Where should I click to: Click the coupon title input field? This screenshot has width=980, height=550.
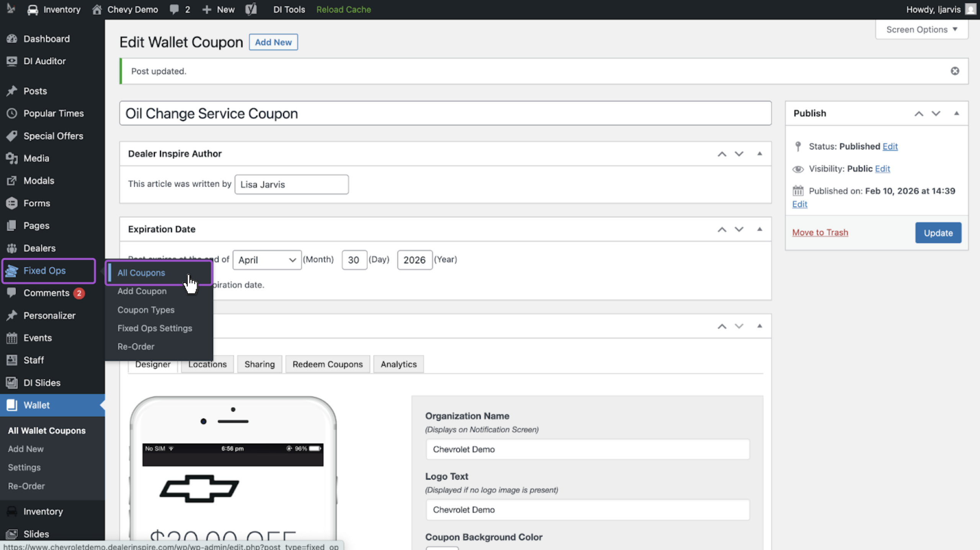click(445, 113)
